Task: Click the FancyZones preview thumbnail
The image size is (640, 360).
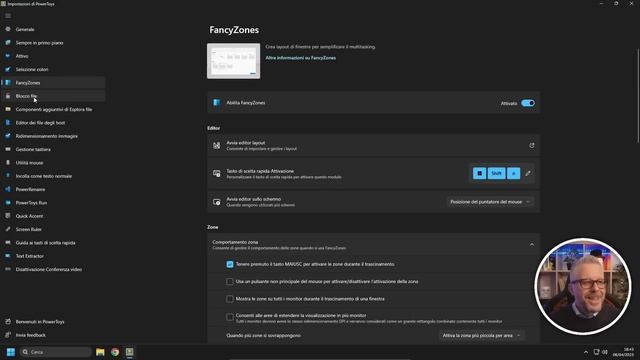Action: [233, 61]
